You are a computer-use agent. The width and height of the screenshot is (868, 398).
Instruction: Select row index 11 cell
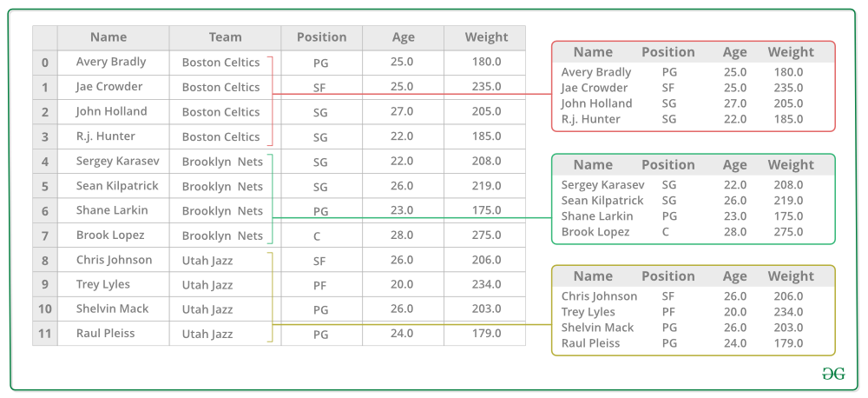coord(45,334)
